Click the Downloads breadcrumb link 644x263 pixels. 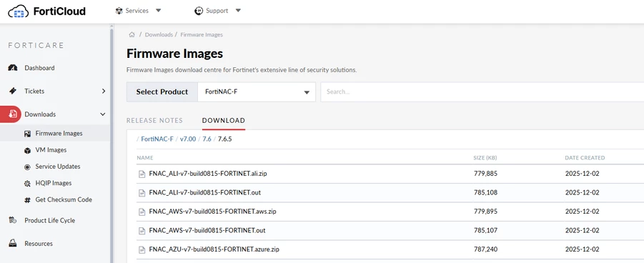[159, 34]
